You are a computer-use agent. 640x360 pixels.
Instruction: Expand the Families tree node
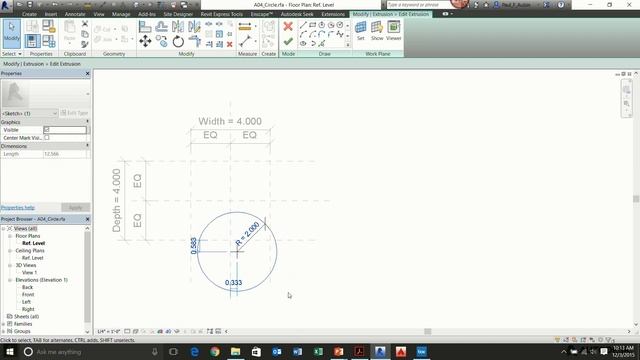(x=4, y=324)
